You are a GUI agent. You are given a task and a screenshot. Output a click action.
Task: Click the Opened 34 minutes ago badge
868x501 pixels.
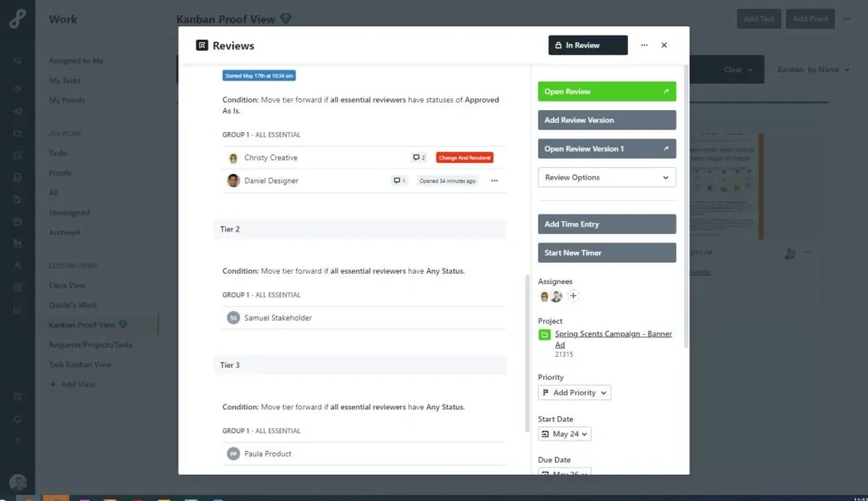pos(448,181)
